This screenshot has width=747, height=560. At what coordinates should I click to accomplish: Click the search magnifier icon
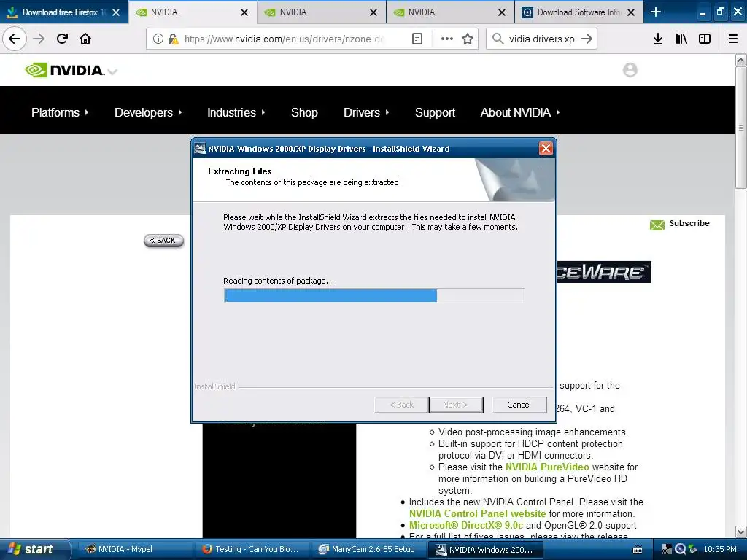coord(498,39)
